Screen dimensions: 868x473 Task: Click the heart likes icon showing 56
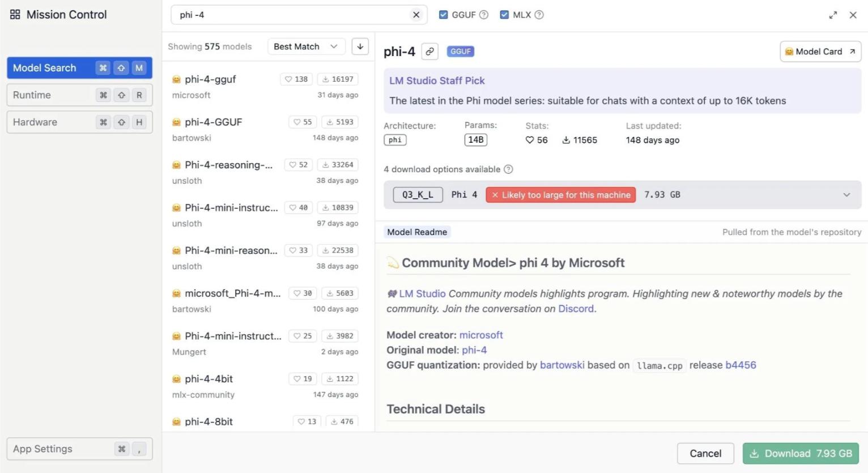click(530, 140)
